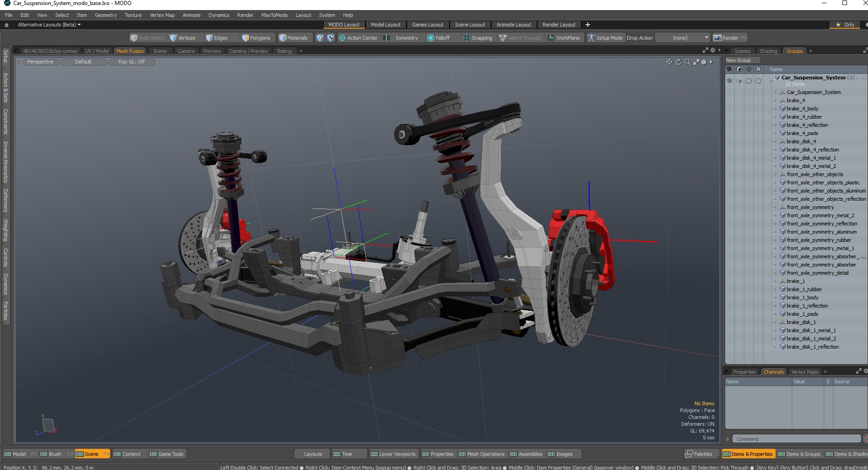Switch to Game Tools set
This screenshot has width=868, height=470.
167,454
